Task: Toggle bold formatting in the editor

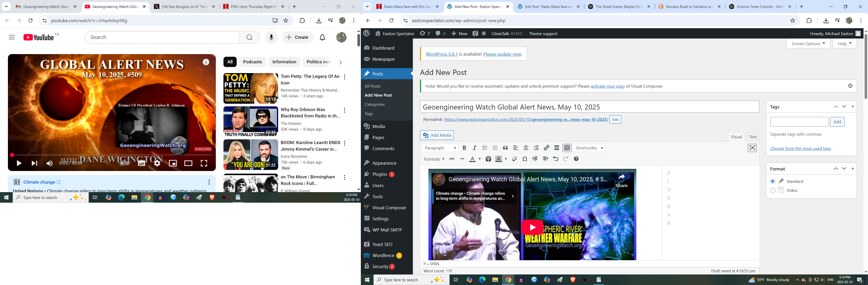Action: coord(464,148)
